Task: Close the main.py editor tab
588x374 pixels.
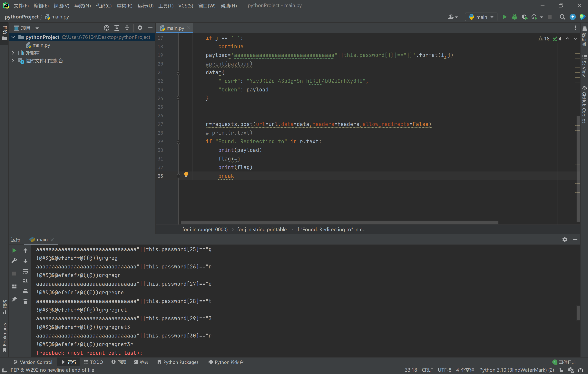Action: pyautogui.click(x=189, y=28)
